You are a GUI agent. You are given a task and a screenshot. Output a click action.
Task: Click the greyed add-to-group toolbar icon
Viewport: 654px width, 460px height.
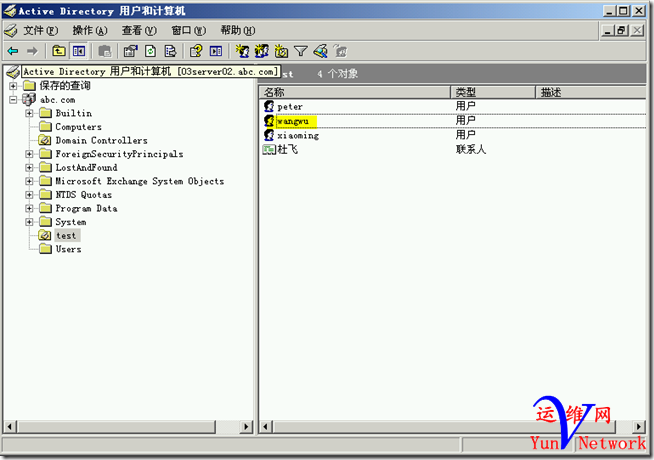tap(340, 51)
